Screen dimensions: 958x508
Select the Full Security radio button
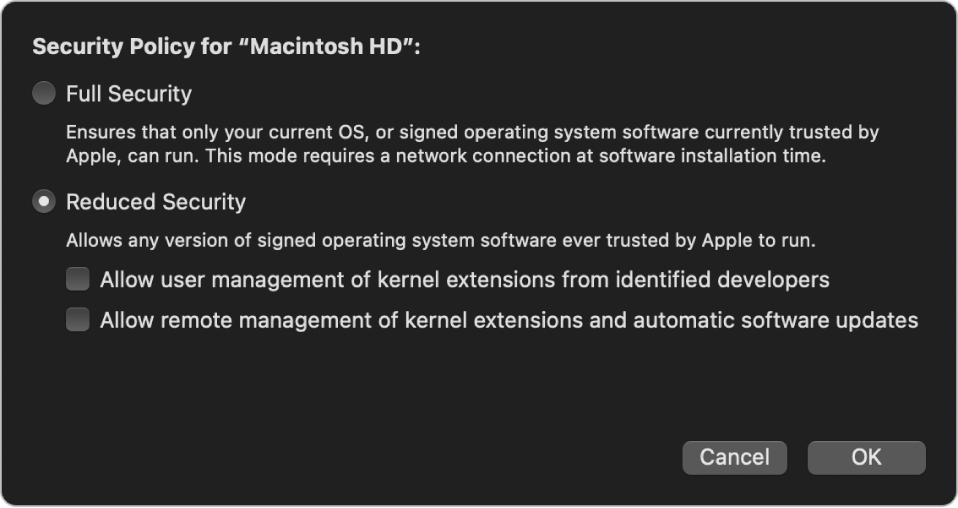(44, 94)
